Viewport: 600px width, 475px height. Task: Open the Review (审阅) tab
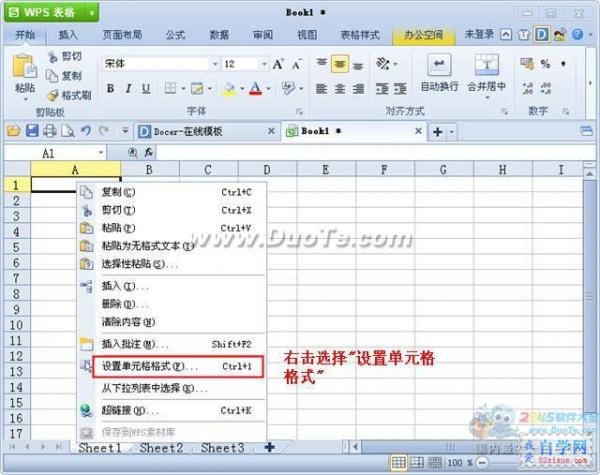(x=263, y=35)
